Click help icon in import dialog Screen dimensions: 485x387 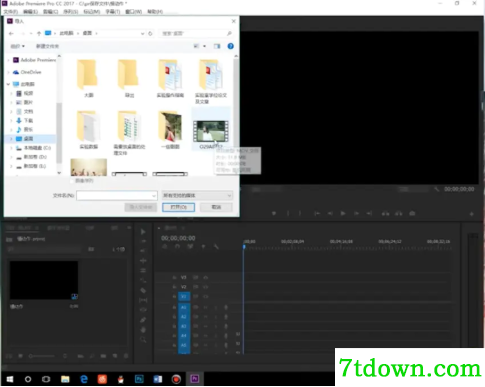[x=230, y=46]
